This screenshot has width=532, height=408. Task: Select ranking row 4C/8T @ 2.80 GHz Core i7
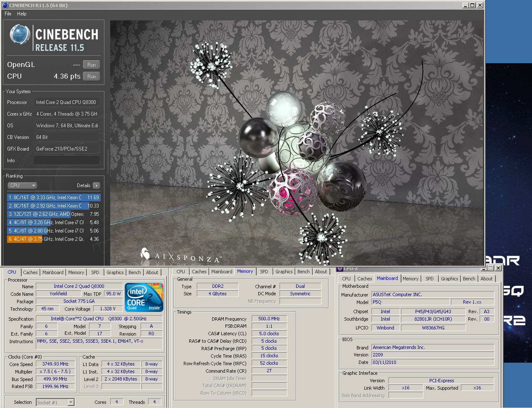click(x=54, y=231)
